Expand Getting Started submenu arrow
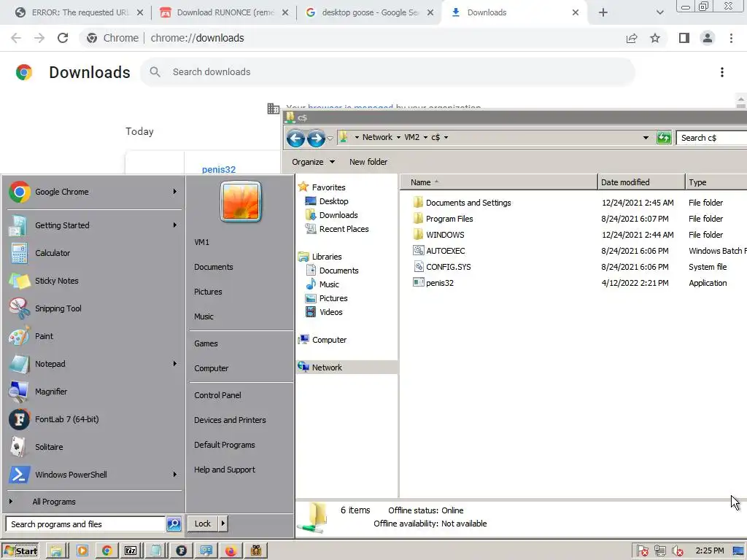The image size is (747, 560). [x=175, y=225]
